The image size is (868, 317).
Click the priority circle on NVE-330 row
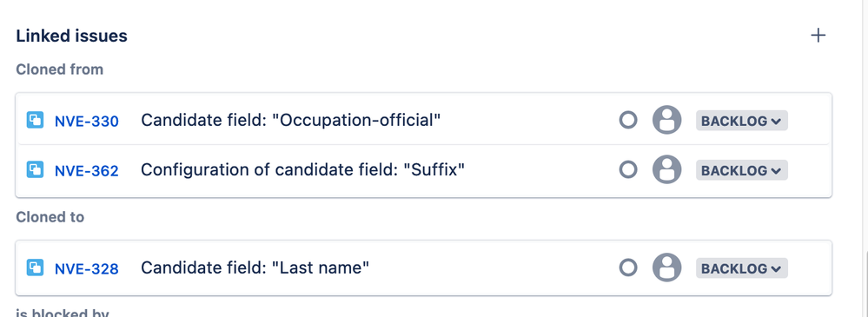click(627, 120)
